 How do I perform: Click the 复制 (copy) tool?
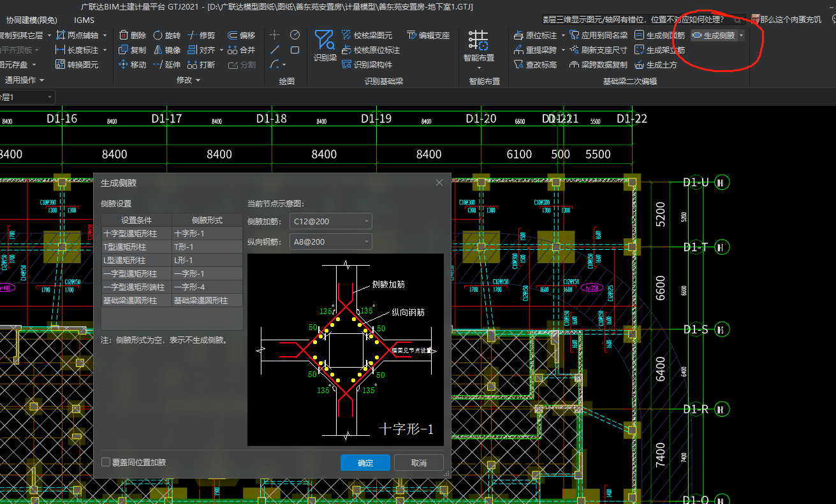pos(133,50)
